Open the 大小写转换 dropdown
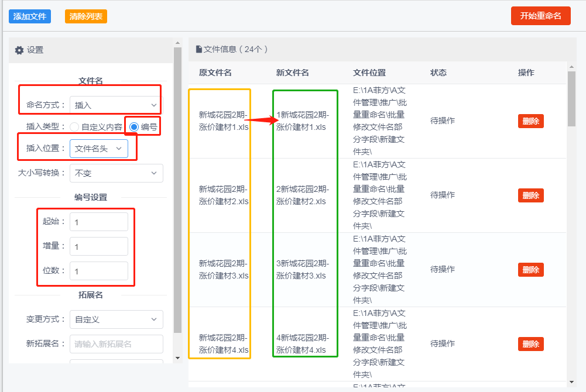Image resolution: width=586 pixels, height=392 pixels. point(116,173)
